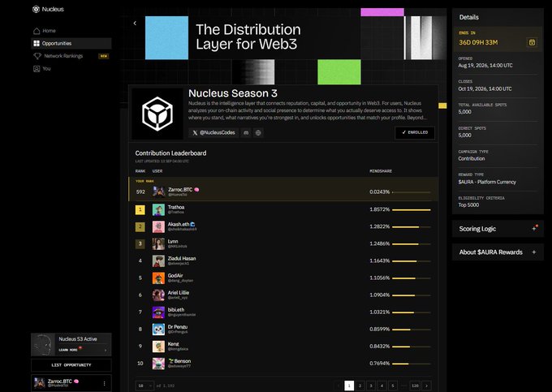Image resolution: width=552 pixels, height=392 pixels.
Task: Open the Discord icon button
Action: tap(246, 132)
